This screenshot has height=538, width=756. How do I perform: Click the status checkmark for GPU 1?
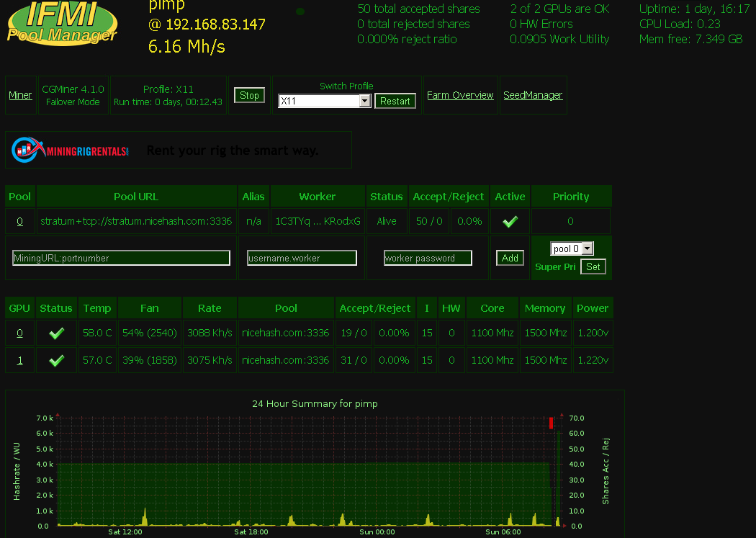pos(56,361)
